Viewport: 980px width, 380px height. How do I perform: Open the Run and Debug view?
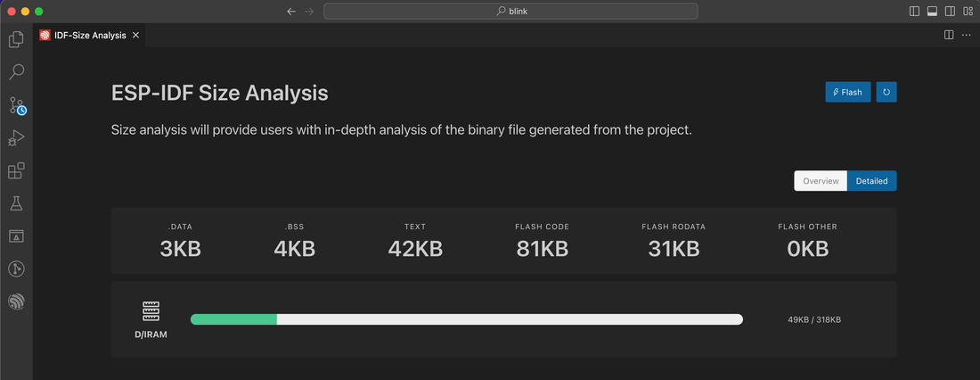(16, 138)
